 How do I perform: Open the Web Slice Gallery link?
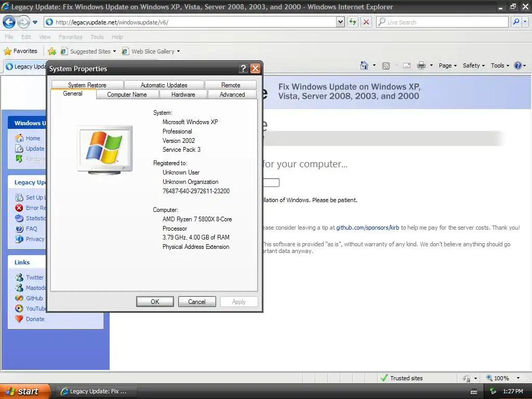click(151, 51)
